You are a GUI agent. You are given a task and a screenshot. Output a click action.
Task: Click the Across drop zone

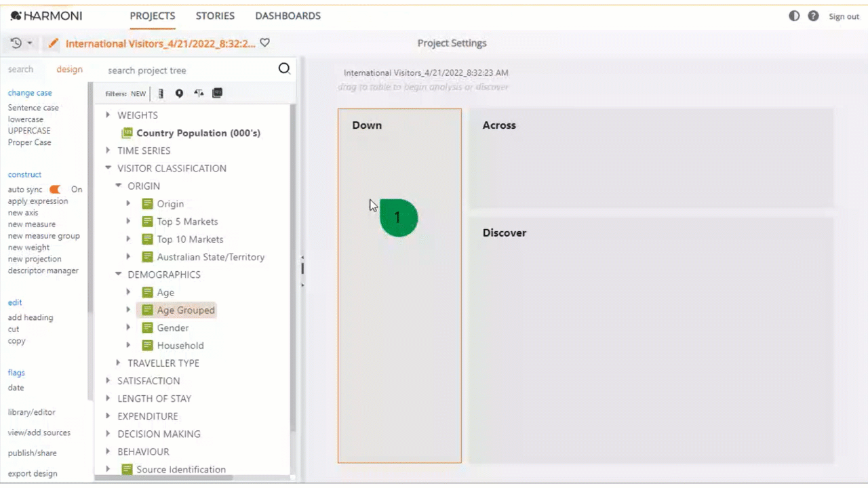(651, 158)
